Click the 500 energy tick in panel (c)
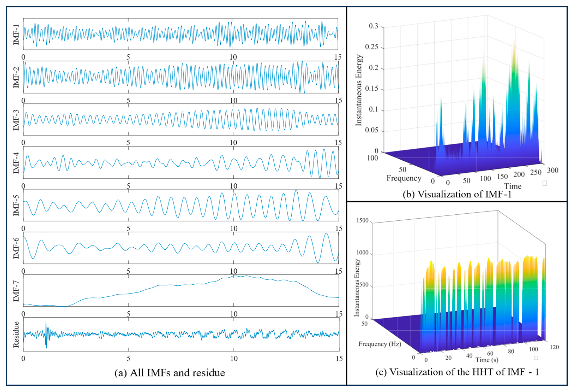 pos(364,285)
